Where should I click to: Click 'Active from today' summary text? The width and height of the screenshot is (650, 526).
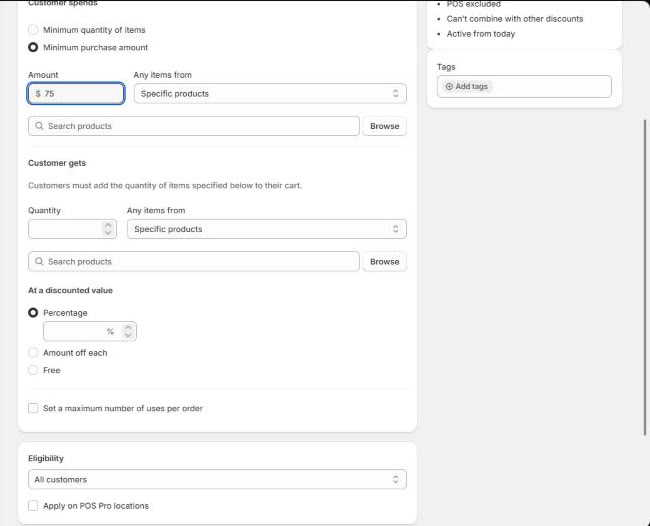coord(481,34)
